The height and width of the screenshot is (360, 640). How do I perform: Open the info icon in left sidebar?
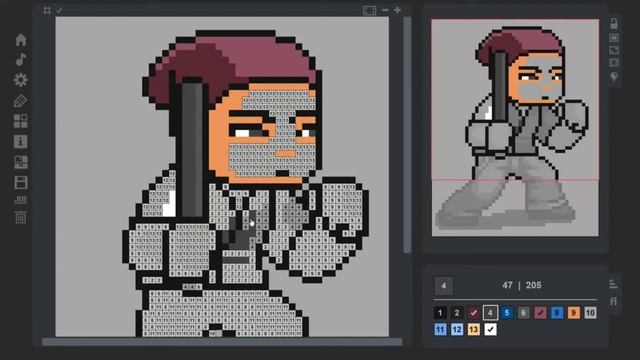[20, 142]
